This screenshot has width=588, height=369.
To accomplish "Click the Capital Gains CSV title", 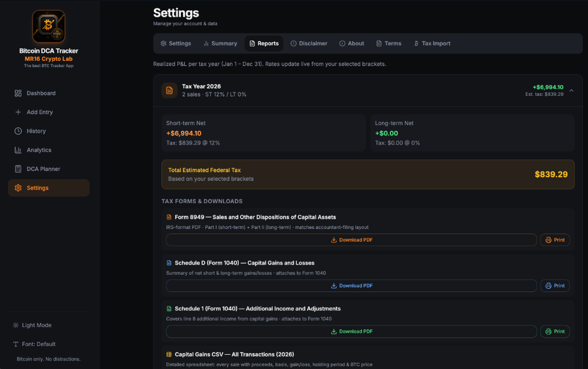I will coord(234,355).
